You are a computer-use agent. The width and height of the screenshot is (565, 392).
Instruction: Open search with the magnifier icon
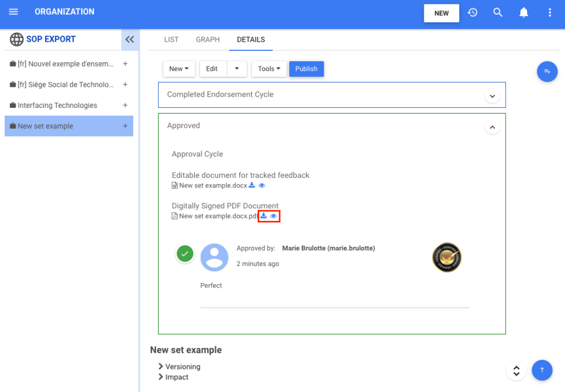click(498, 12)
